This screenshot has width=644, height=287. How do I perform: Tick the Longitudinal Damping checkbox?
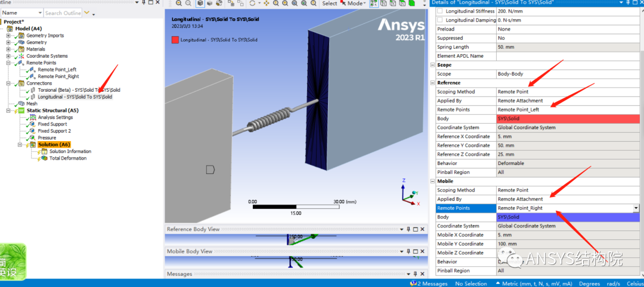[440, 20]
